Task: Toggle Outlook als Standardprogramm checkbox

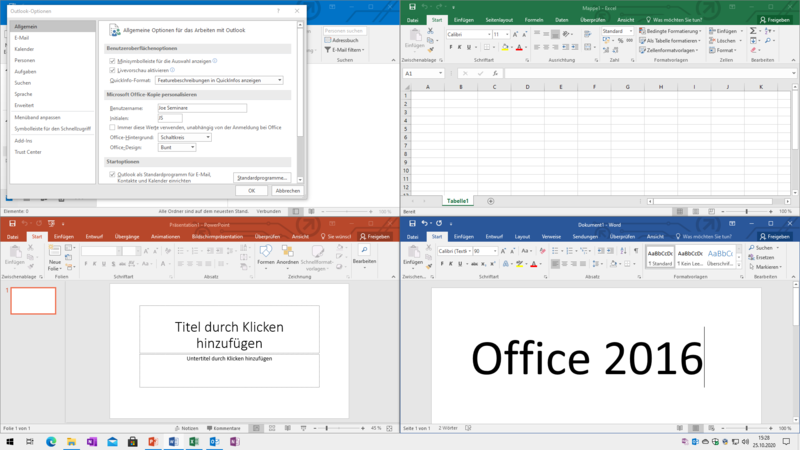Action: tap(112, 174)
